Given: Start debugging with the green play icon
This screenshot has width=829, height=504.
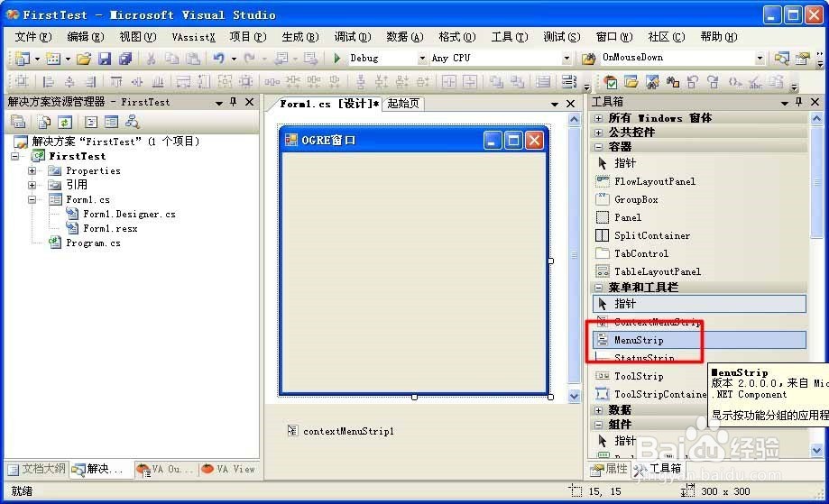Looking at the screenshot, I should (337, 58).
